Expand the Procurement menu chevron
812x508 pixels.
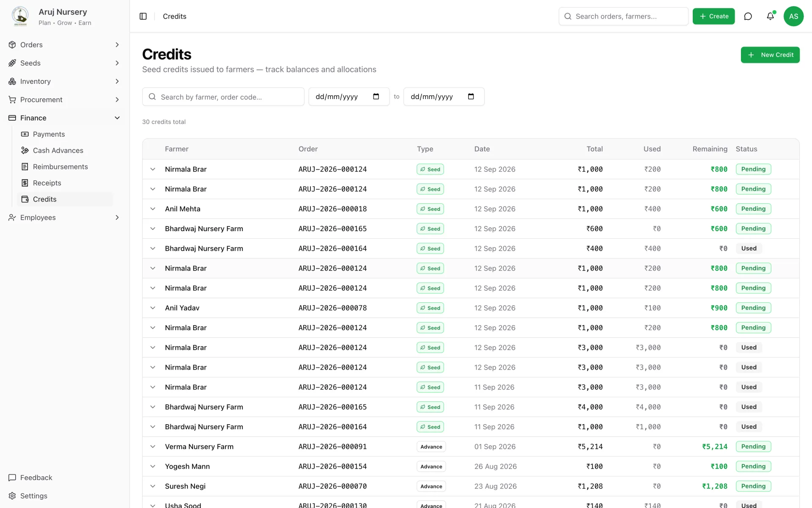(x=117, y=99)
